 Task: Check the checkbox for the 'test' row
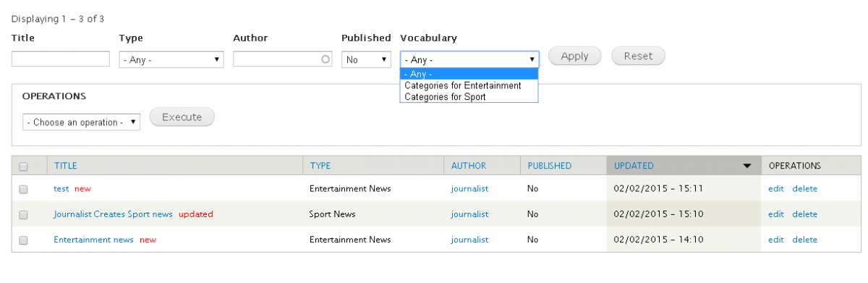click(23, 189)
